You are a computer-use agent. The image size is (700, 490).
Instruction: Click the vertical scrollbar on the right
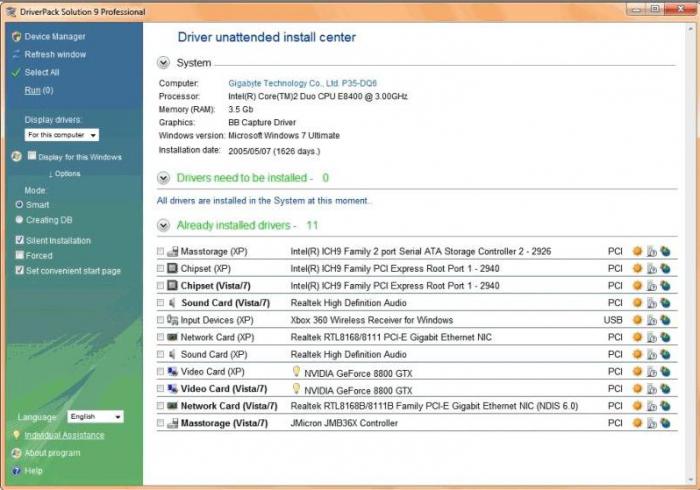point(691,253)
